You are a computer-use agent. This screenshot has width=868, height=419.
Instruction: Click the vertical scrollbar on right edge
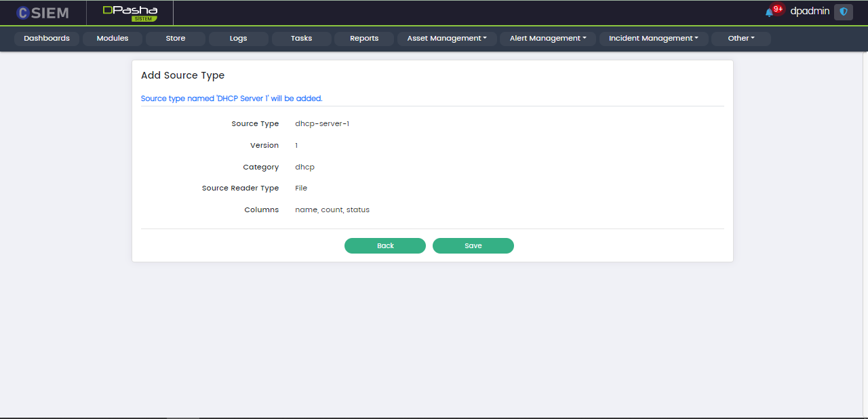(864, 203)
